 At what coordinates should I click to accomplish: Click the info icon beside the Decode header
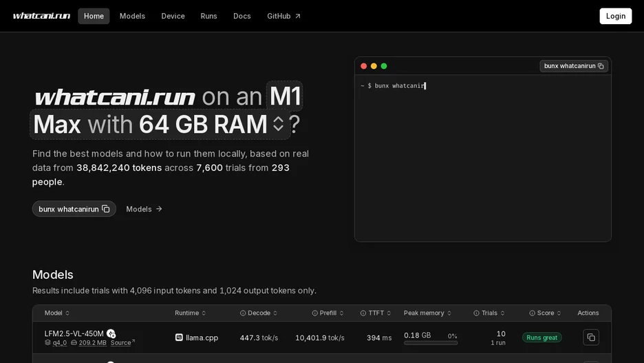click(243, 313)
